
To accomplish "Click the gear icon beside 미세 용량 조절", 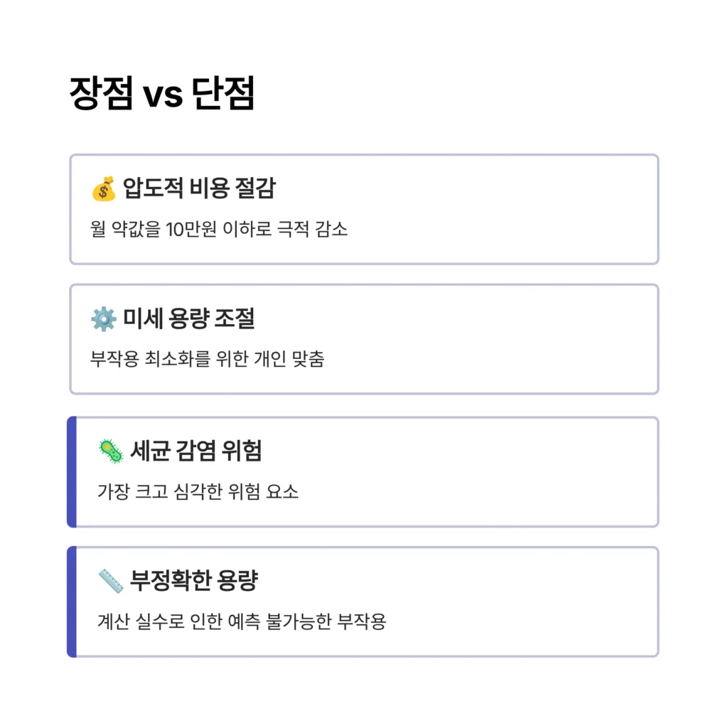I will pos(103,319).
